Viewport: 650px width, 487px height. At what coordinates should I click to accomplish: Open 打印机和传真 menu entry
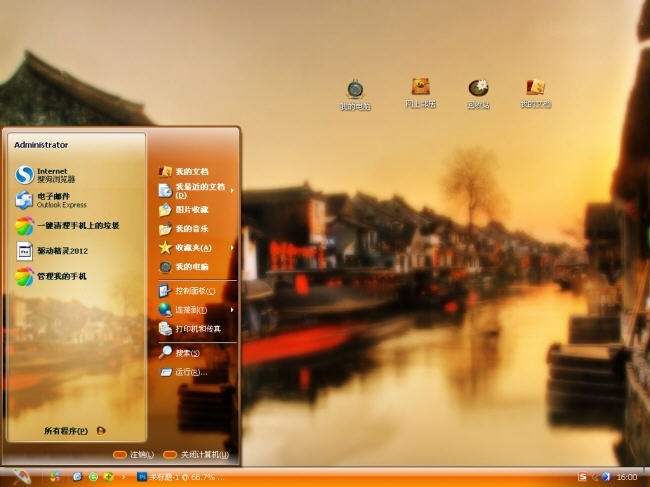197,328
